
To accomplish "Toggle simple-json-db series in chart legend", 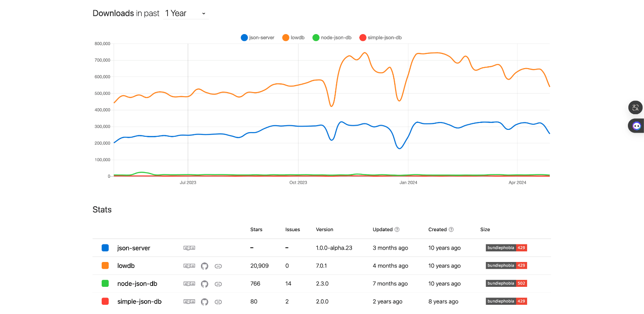I will point(380,38).
